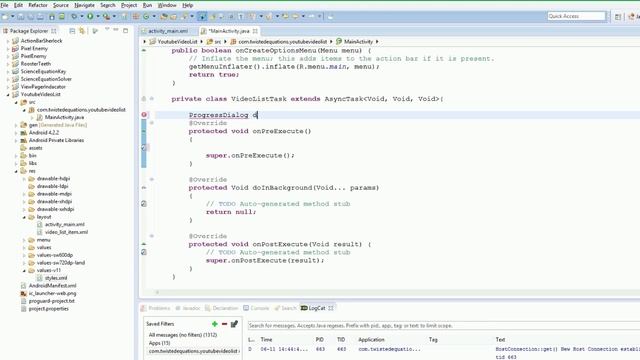This screenshot has height=360, width=640.
Task: Click the green plus Add Filter icon
Action: (215, 324)
